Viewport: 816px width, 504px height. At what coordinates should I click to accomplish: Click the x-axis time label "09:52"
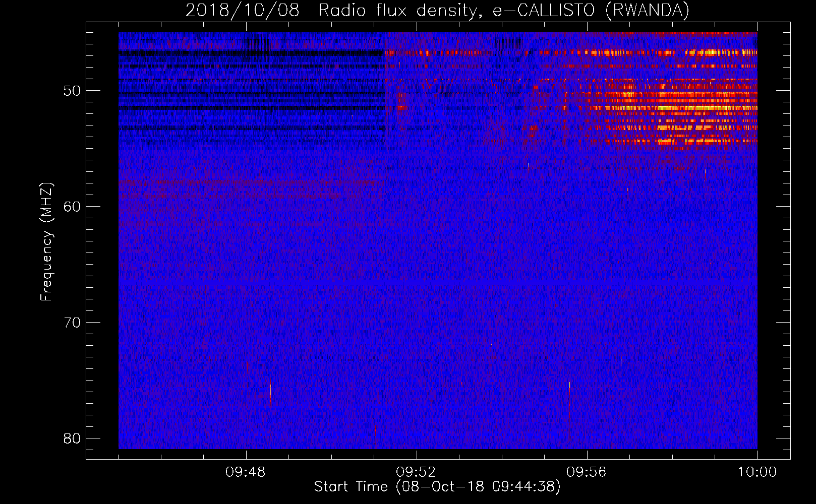(416, 472)
